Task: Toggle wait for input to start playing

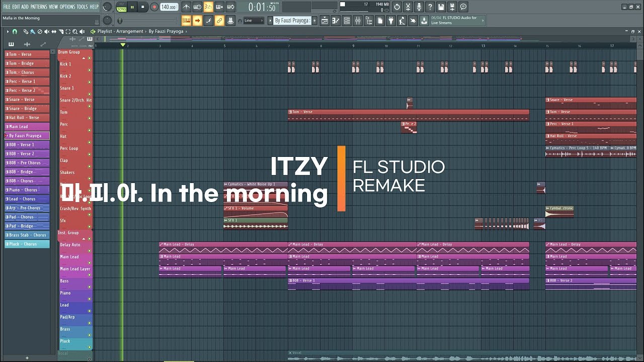Action: (197, 7)
